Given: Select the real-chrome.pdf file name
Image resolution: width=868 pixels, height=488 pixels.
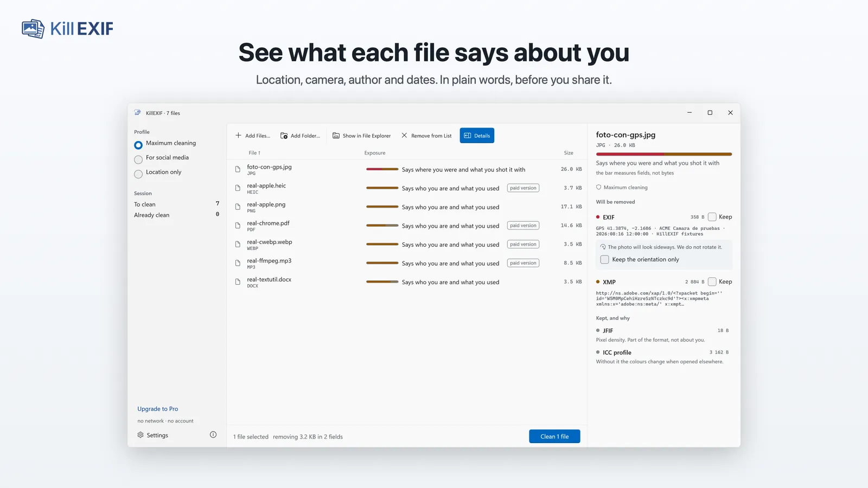Looking at the screenshot, I should click(268, 223).
